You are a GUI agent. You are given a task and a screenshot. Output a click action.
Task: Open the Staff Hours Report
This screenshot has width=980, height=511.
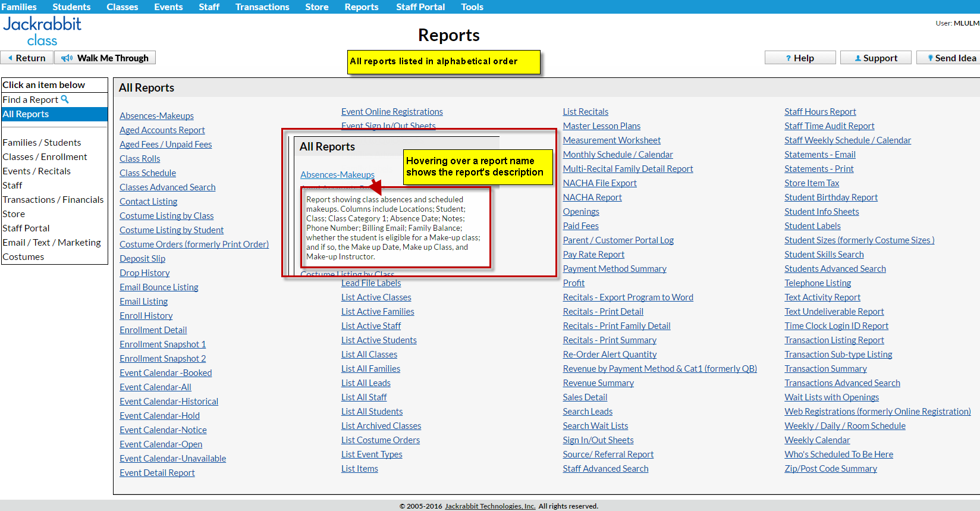[820, 112]
